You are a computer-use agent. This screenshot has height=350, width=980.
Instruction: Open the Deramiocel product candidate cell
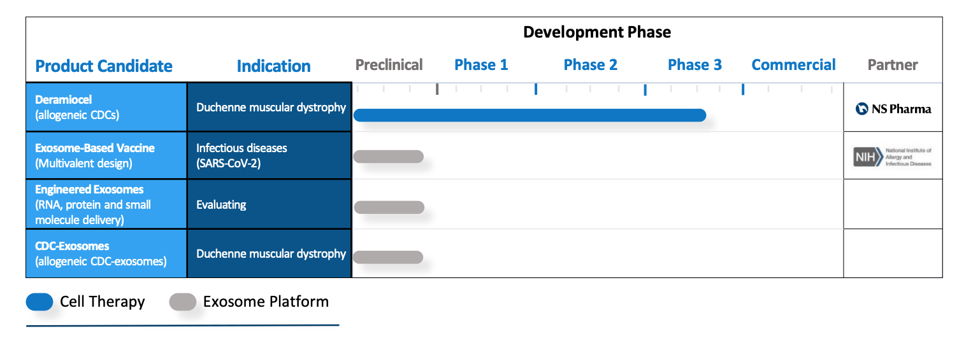coord(106,107)
